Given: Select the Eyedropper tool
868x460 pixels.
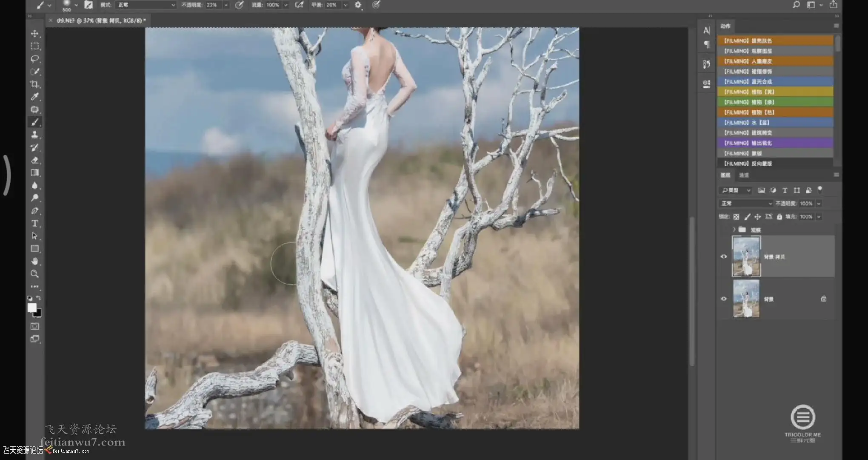Looking at the screenshot, I should tap(35, 97).
